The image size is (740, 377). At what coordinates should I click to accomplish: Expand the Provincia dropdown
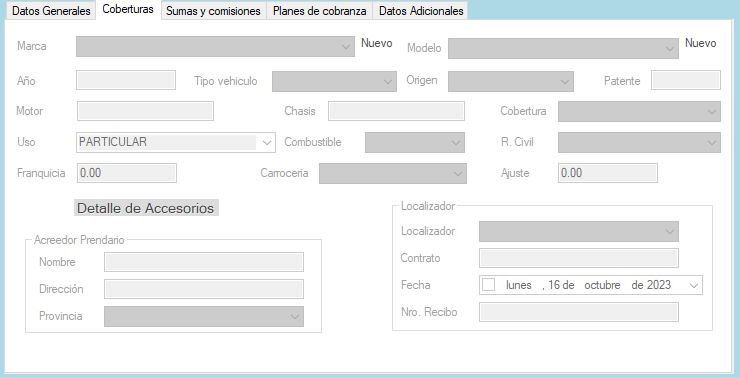coord(204,316)
